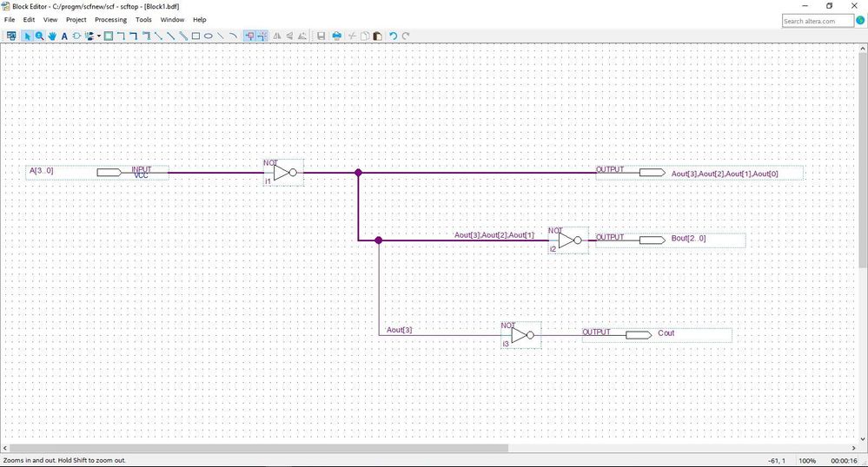This screenshot has width=868, height=467.
Task: Open the Processing menu
Action: pyautogui.click(x=110, y=19)
